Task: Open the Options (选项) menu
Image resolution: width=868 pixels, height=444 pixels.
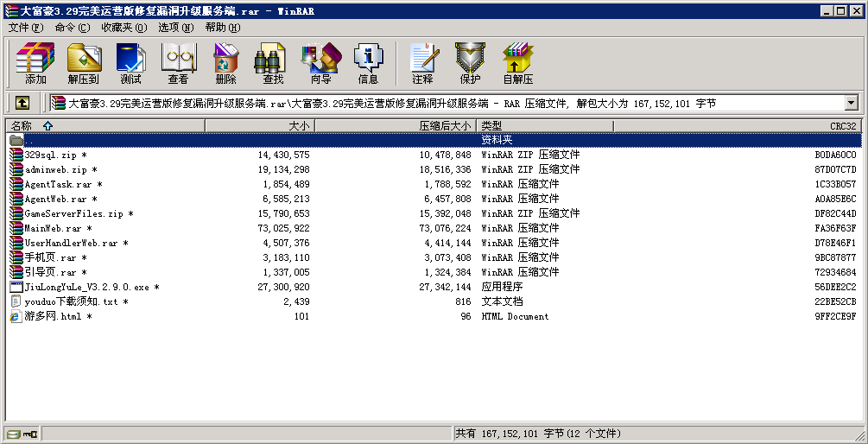Action: 175,28
